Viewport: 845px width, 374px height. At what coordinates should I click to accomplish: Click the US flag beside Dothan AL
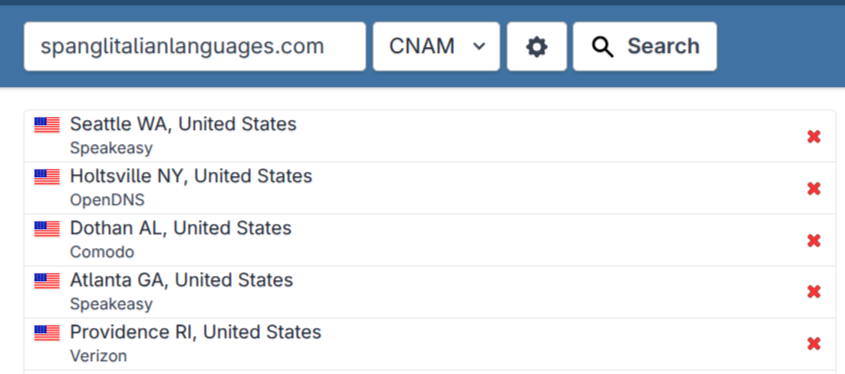(x=47, y=229)
